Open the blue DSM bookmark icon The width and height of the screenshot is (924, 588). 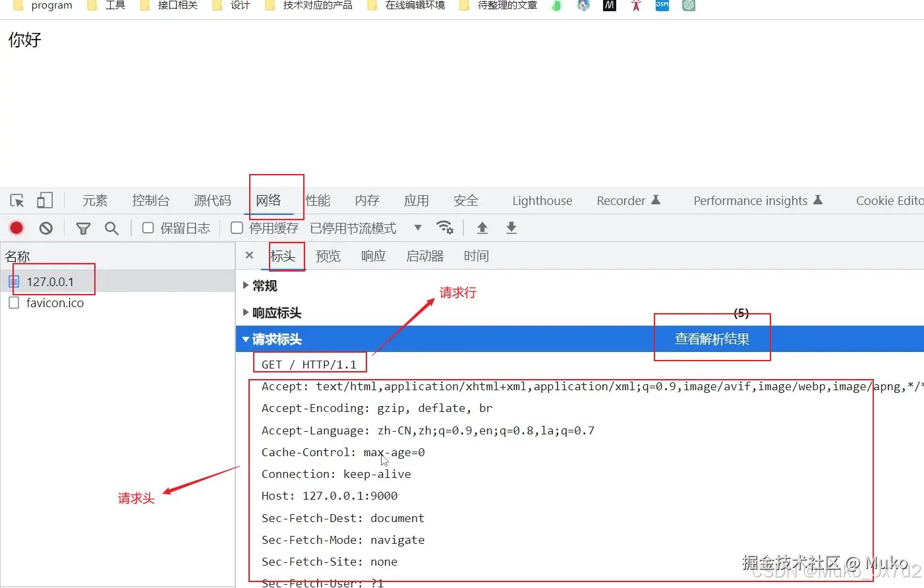662,5
